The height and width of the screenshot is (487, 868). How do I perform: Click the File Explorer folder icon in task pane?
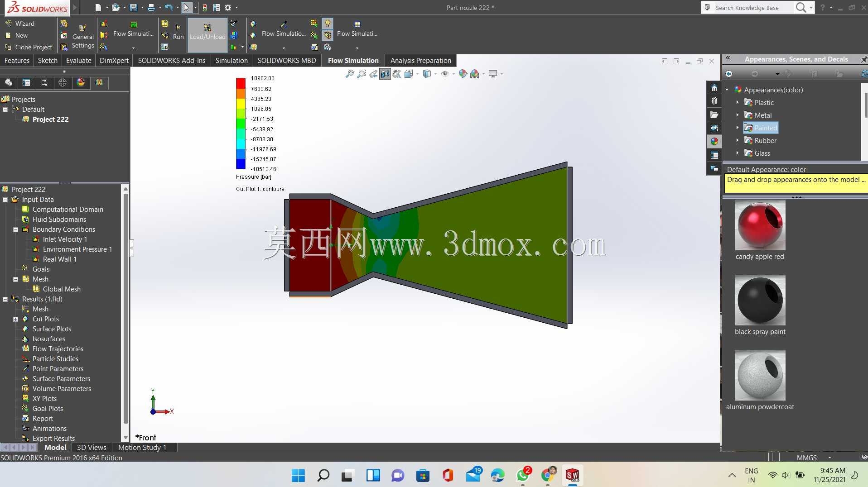click(714, 115)
